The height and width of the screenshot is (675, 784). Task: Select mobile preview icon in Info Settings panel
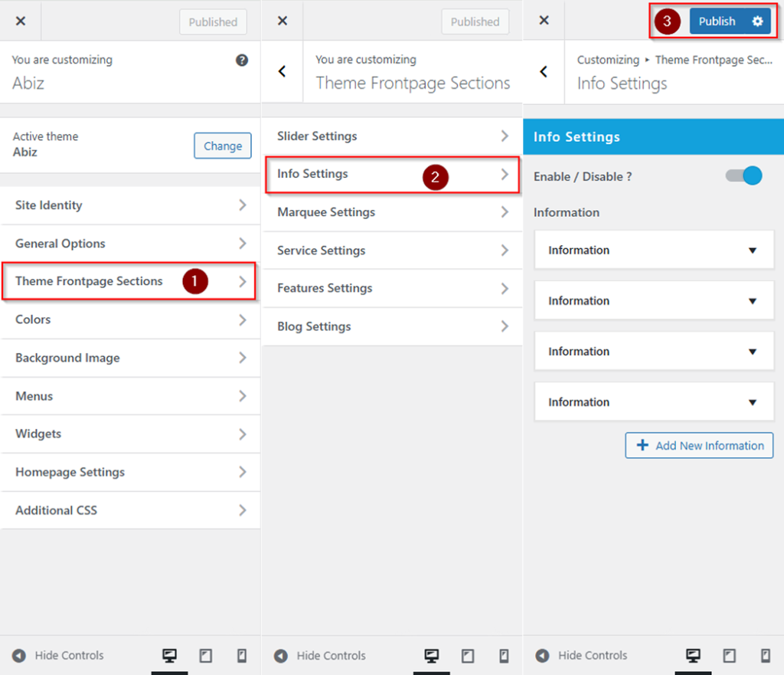(x=765, y=655)
